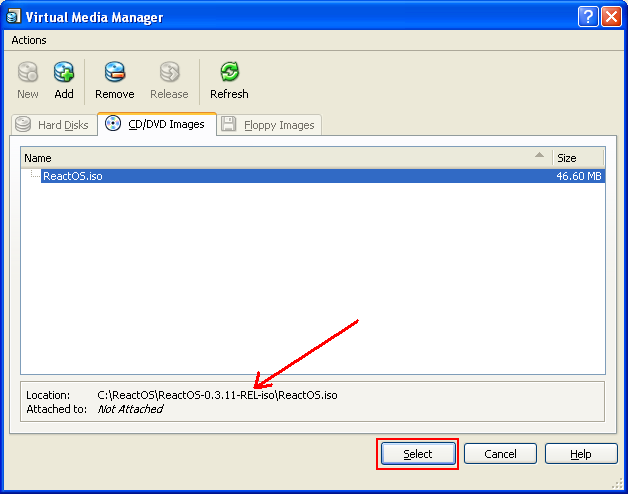Click the Help button
Viewport: 628px width, 494px height.
[581, 454]
